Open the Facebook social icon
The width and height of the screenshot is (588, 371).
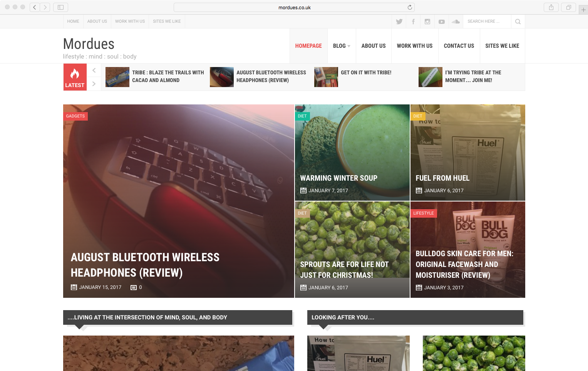(413, 22)
